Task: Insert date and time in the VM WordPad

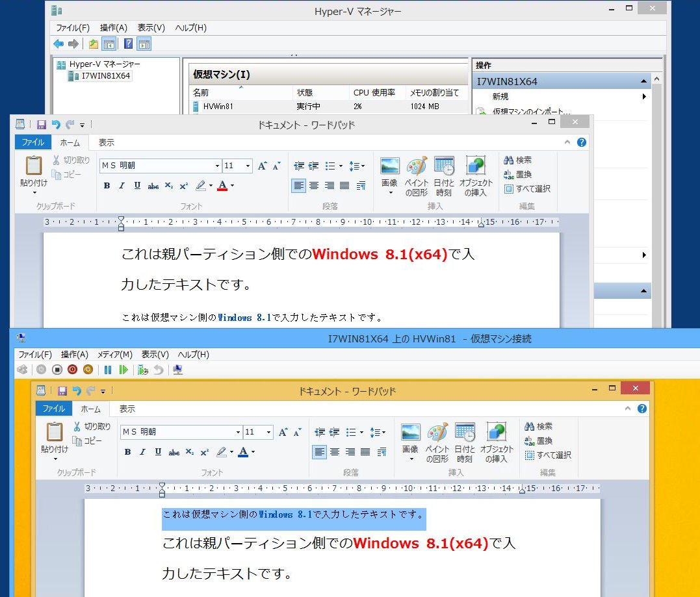Action: tap(465, 442)
